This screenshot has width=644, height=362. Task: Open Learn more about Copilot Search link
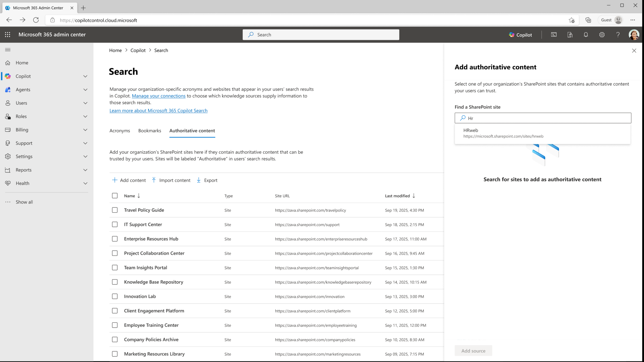point(158,110)
